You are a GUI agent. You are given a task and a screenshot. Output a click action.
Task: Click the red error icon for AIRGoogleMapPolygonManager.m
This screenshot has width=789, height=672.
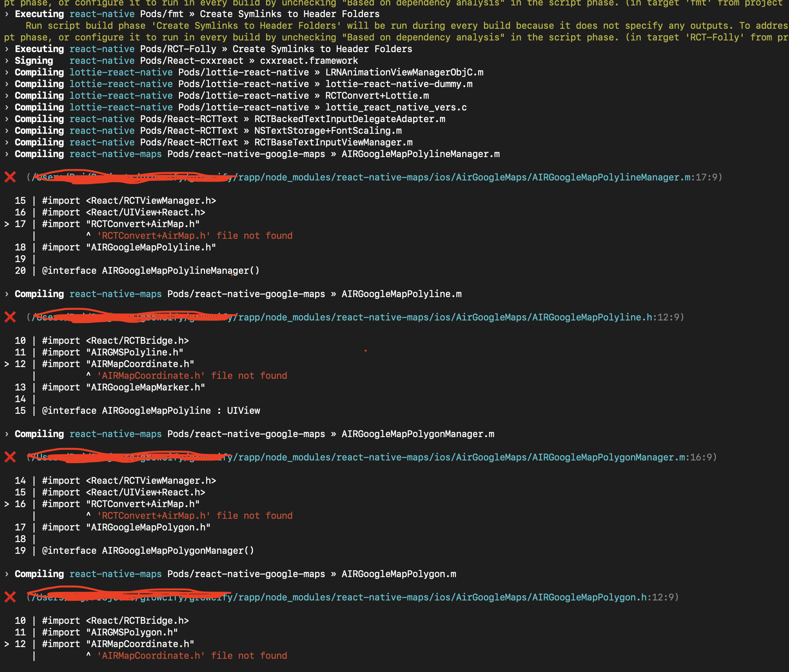pyautogui.click(x=11, y=457)
